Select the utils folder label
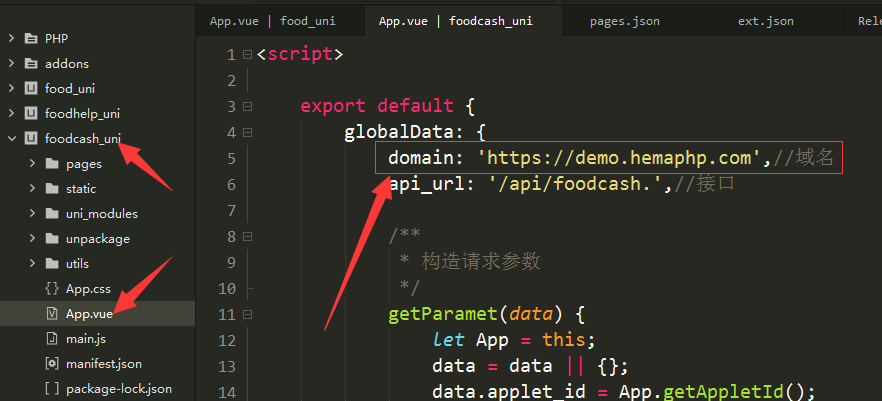The height and width of the screenshot is (401, 882). (x=77, y=264)
